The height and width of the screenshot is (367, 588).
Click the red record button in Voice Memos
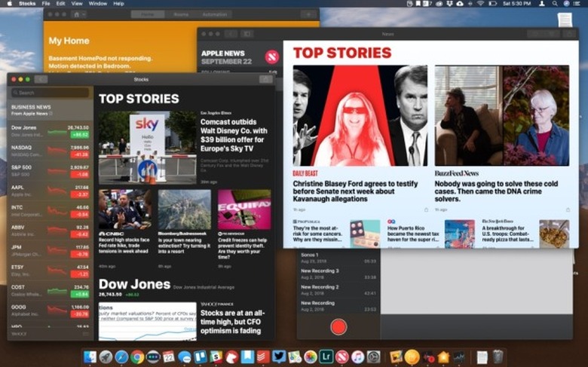coord(338,326)
